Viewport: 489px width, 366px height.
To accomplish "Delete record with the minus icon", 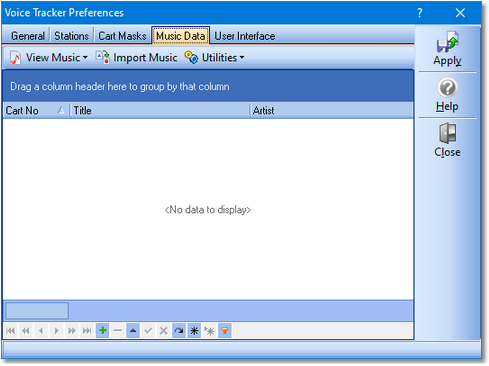I will pos(118,331).
